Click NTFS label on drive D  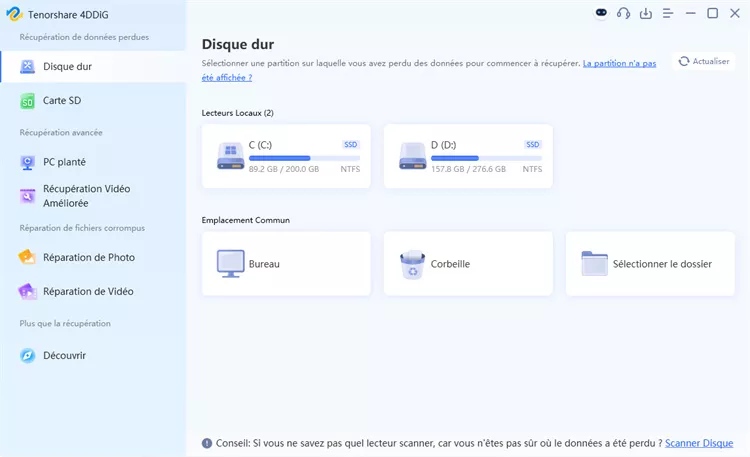(x=532, y=169)
